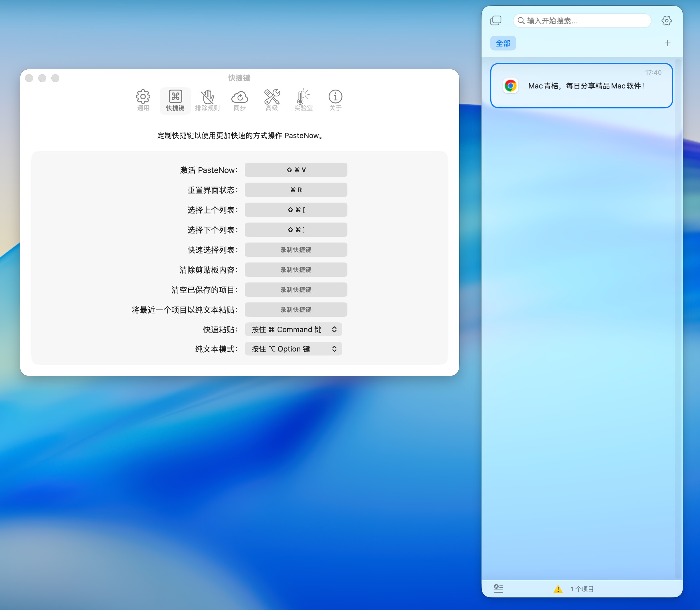Select the Mac青桔 clipboard item
Image resolution: width=700 pixels, height=610 pixels.
pos(581,86)
